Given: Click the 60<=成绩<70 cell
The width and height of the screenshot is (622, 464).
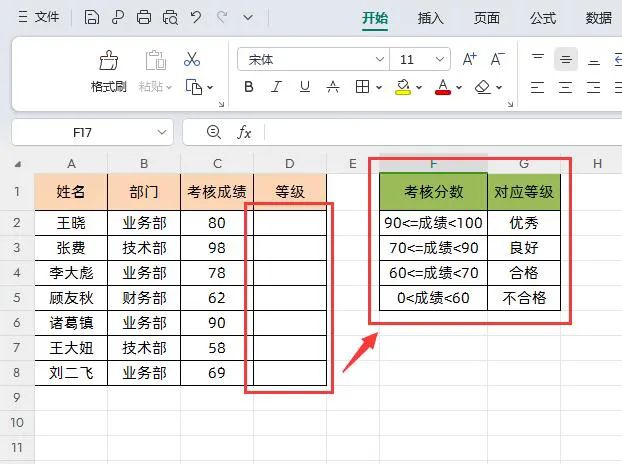Looking at the screenshot, I should pos(434,273).
